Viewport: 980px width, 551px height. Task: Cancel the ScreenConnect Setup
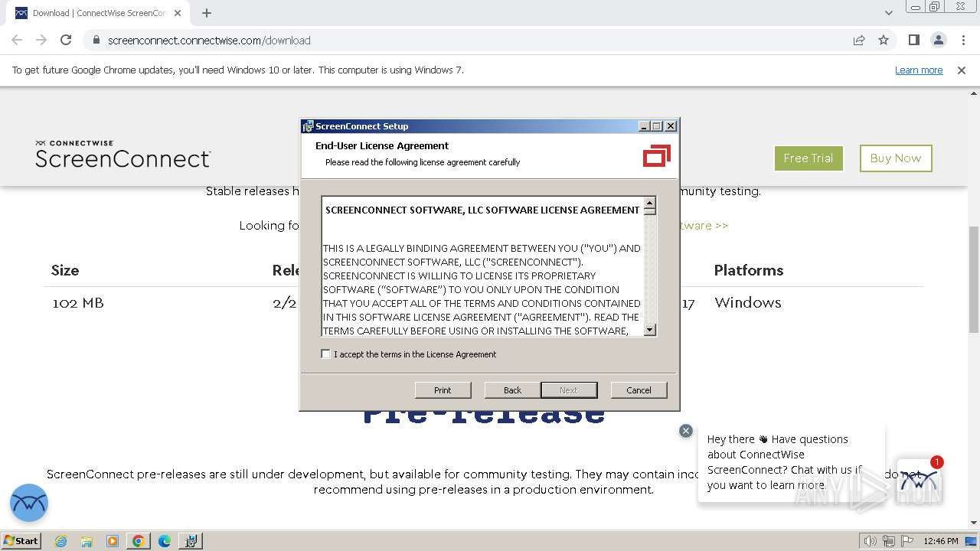(639, 390)
